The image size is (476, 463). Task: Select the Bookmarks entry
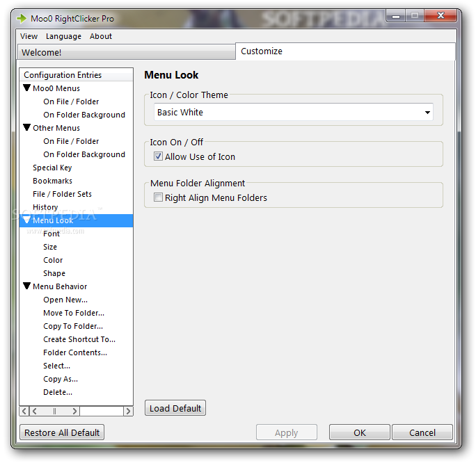click(x=52, y=181)
